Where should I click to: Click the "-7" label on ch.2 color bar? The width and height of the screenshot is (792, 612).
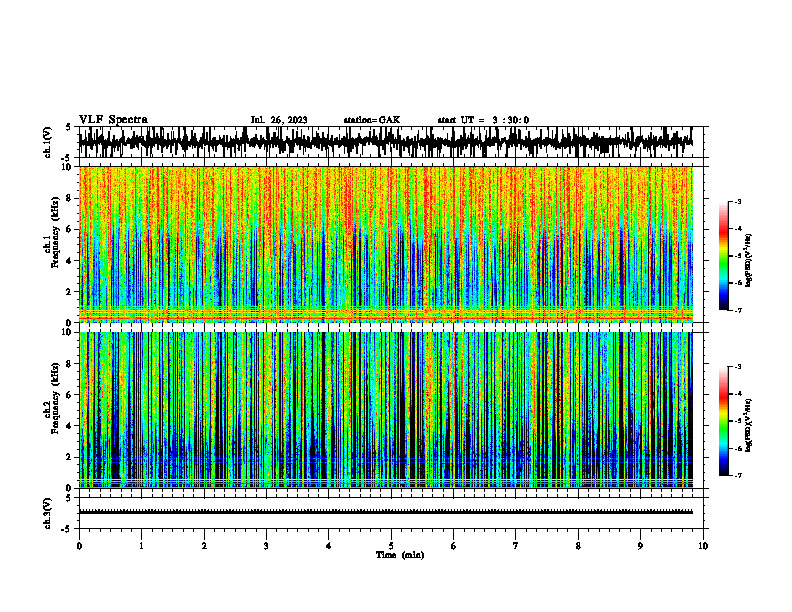[737, 475]
